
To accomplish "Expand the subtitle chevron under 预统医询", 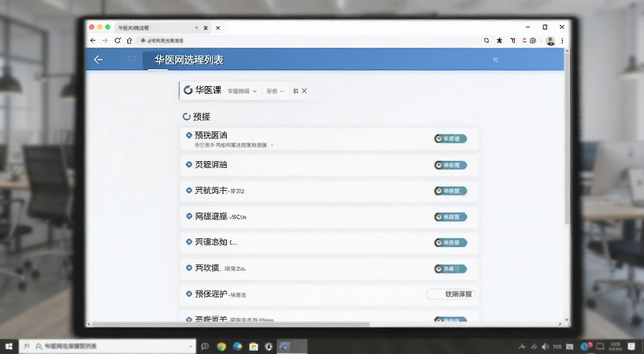I will click(272, 146).
